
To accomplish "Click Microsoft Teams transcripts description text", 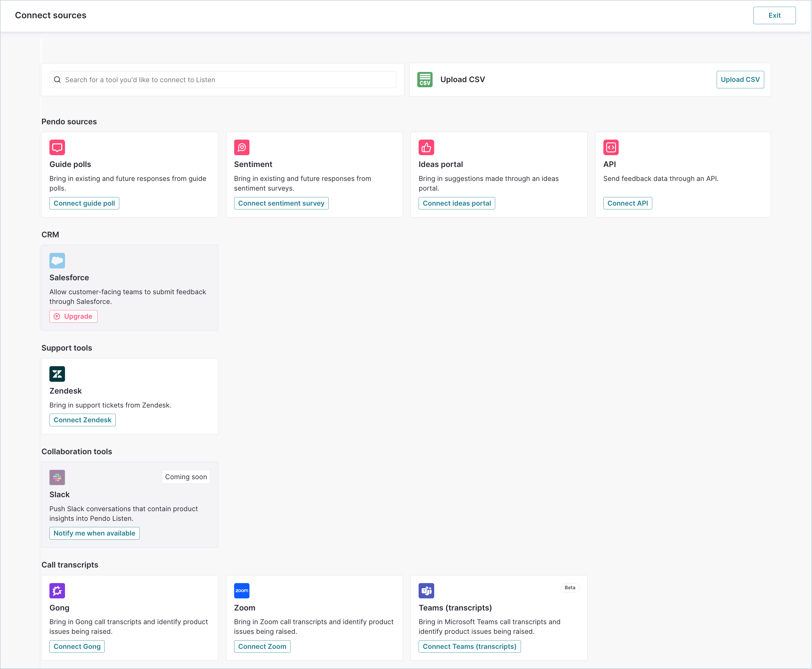I will pos(490,627).
